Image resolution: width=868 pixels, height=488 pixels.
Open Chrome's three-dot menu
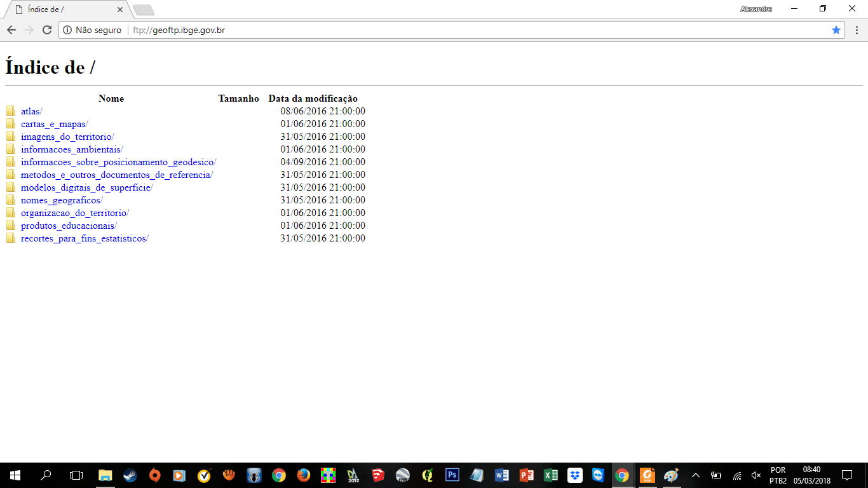click(857, 30)
